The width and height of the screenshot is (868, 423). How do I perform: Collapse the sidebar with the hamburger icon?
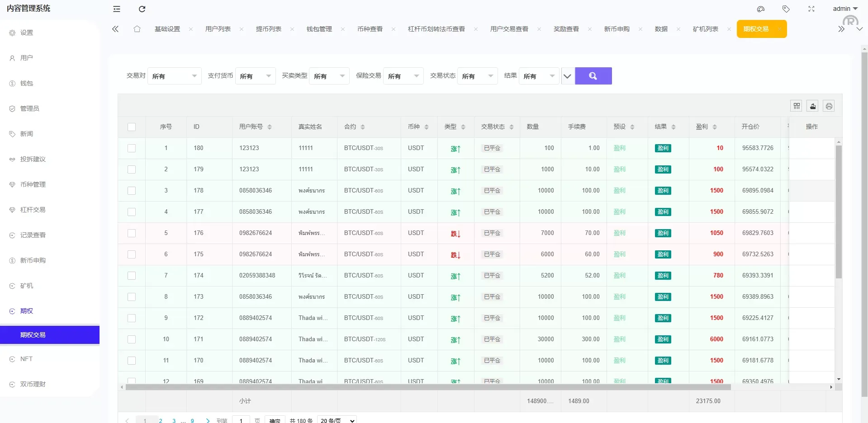tap(116, 9)
